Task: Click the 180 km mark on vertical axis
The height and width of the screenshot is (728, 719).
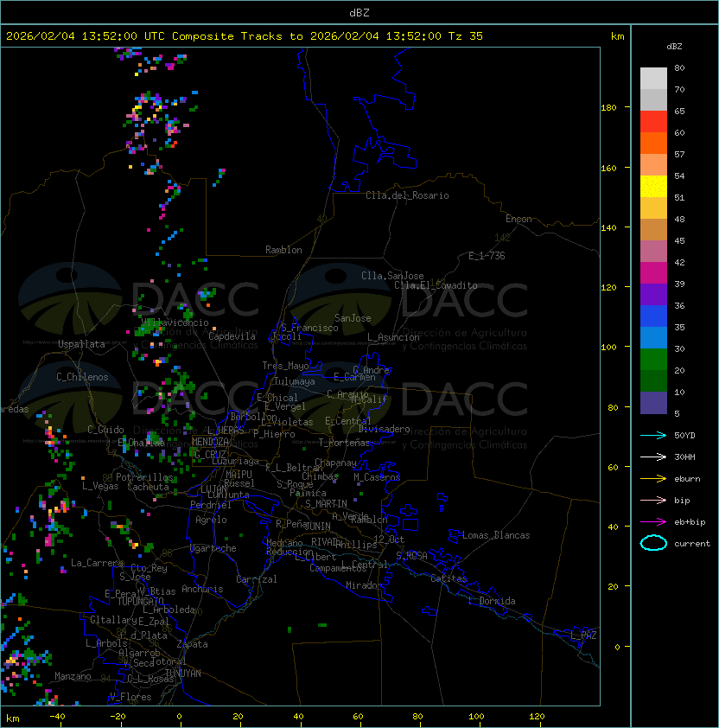Action: pyautogui.click(x=608, y=107)
